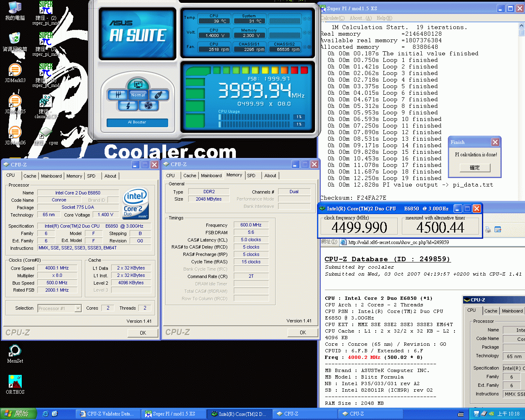Click the browser address bar URL
This screenshot has height=420, width=525.
click(x=399, y=242)
